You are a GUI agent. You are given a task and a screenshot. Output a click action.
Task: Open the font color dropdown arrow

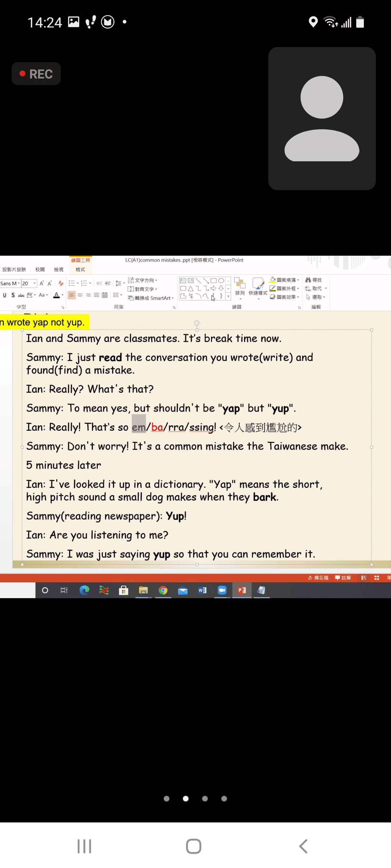point(63,295)
